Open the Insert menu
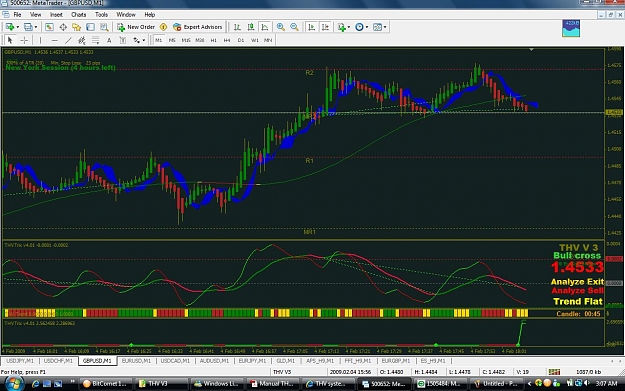Image resolution: width=625 pixels, height=391 pixels. pyautogui.click(x=56, y=15)
